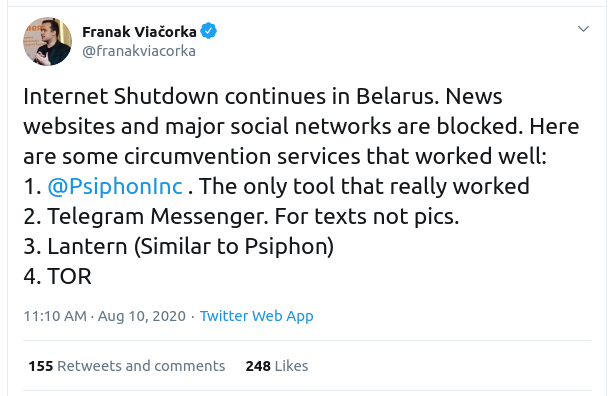Open the Twitter Web App source link
This screenshot has height=396, width=611.
pyautogui.click(x=256, y=316)
